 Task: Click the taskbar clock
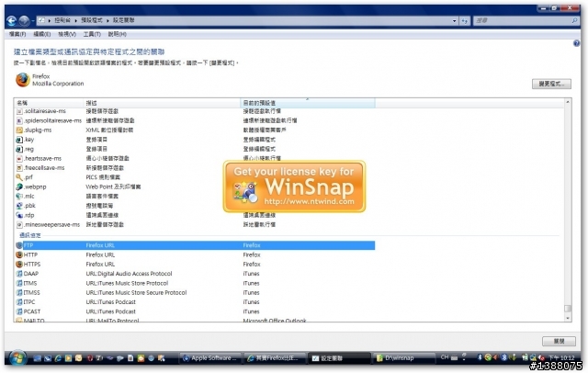[561, 358]
